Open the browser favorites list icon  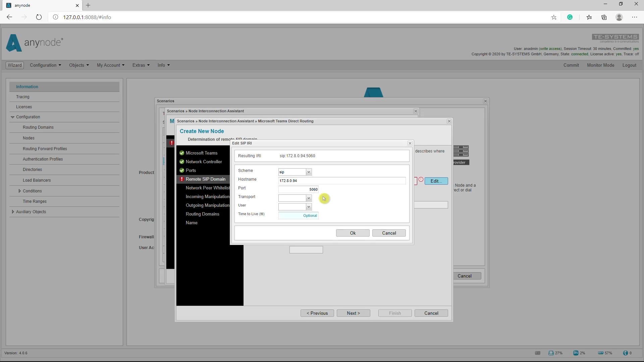click(589, 17)
